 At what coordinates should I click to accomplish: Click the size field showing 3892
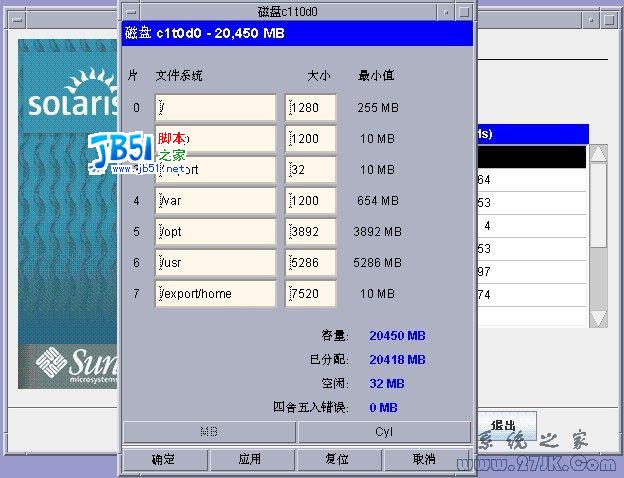tap(311, 232)
